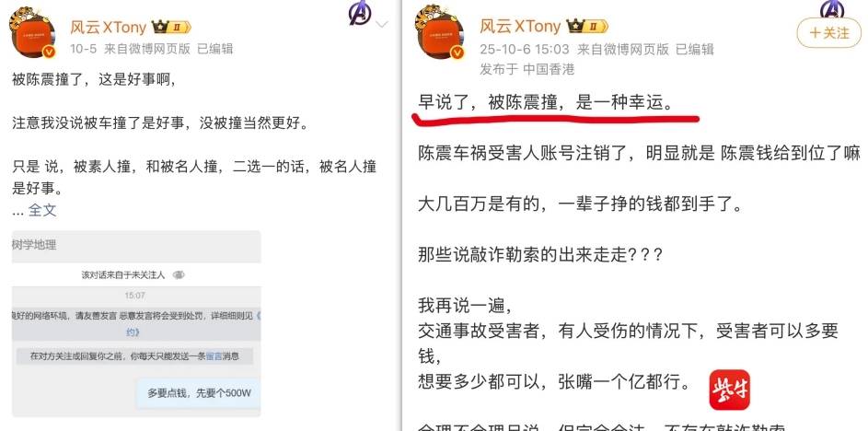Viewport: 868px width, 431px height.
Task: Open the 风云XTony username on the 25-10-6 post
Action: [x=520, y=26]
